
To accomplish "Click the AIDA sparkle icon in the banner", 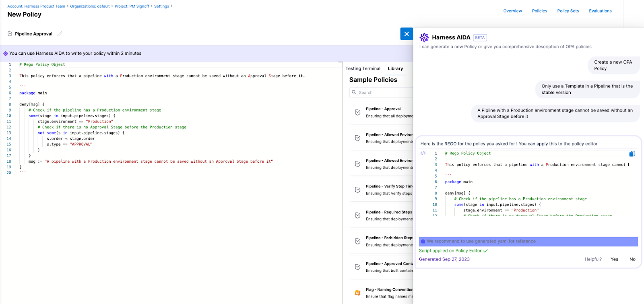I will 6,53.
